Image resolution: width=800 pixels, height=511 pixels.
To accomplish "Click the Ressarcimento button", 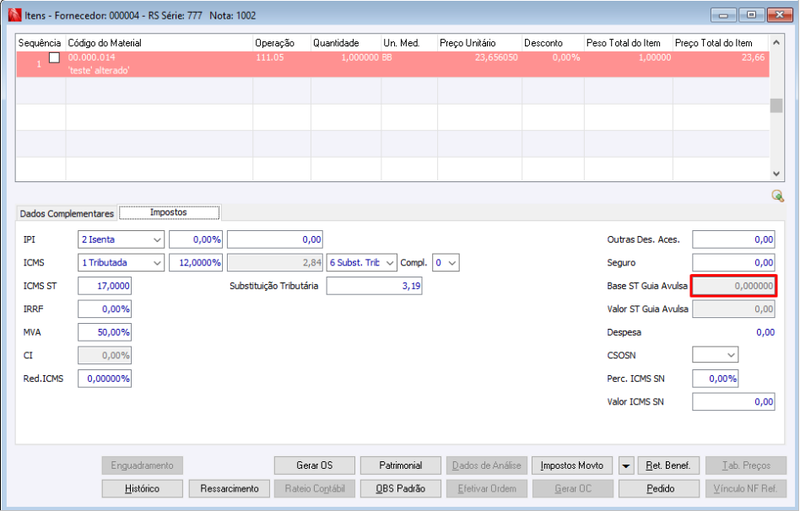I will click(x=229, y=489).
